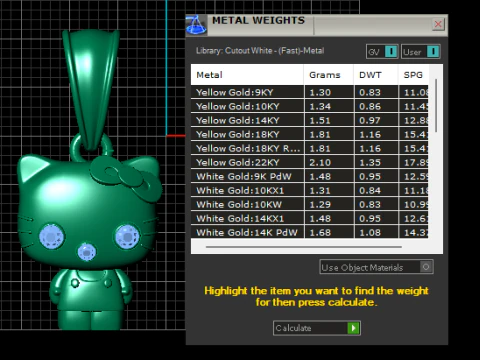Click the 1.51 grams value
Image resolution: width=480 pixels, height=360 pixels.
(x=320, y=120)
